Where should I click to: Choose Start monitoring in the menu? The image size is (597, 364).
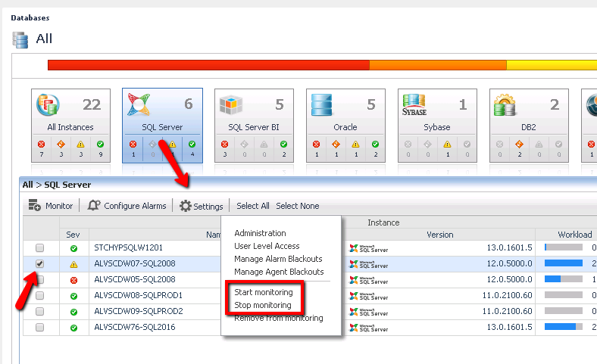(x=264, y=292)
